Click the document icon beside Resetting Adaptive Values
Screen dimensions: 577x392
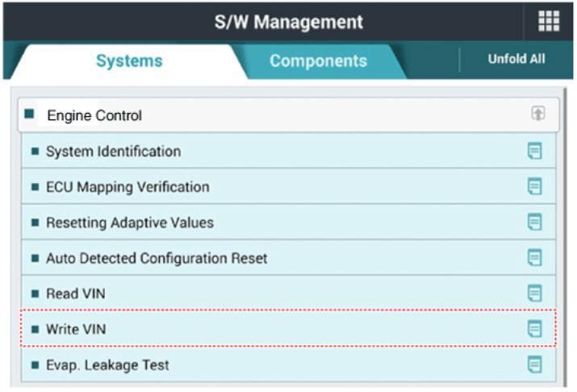pyautogui.click(x=534, y=223)
